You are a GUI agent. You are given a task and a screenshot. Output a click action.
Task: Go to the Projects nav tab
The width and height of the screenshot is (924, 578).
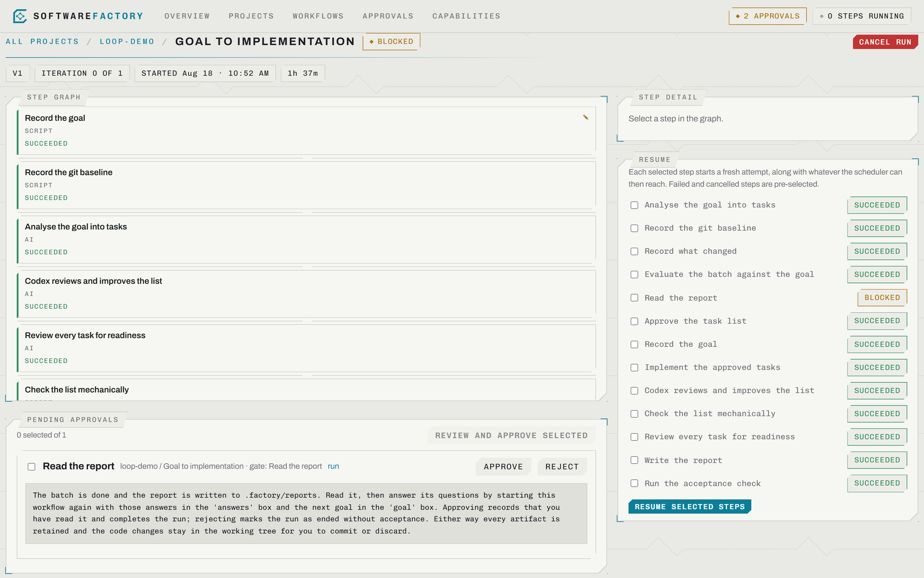pyautogui.click(x=251, y=16)
